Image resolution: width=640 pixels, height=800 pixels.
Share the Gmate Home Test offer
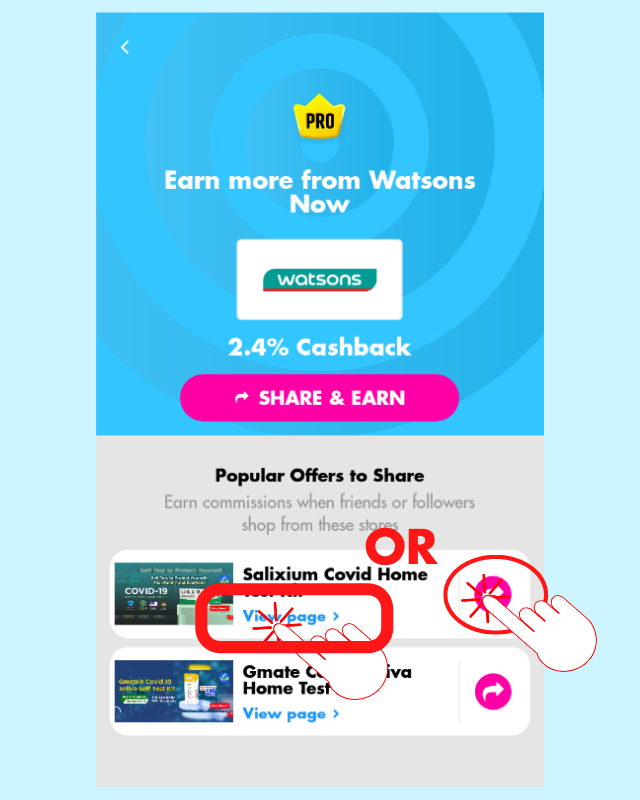493,692
